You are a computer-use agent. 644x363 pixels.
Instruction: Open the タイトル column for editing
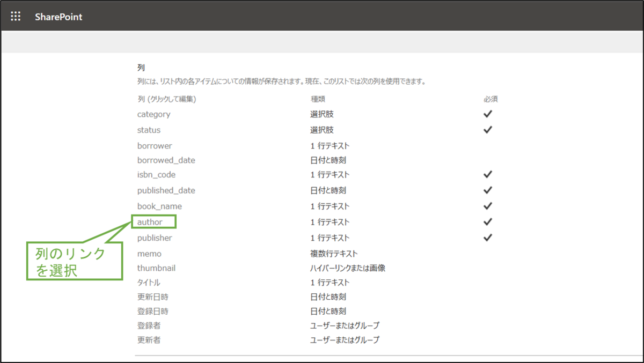click(x=149, y=283)
